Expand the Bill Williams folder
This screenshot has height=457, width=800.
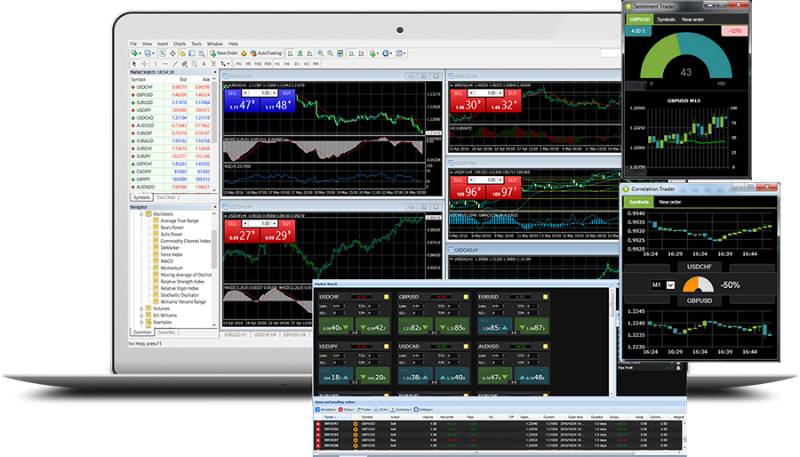pyautogui.click(x=139, y=316)
